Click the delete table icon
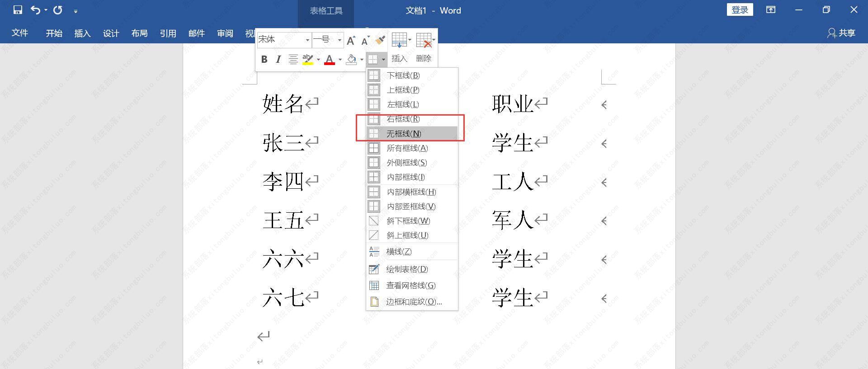 point(423,40)
